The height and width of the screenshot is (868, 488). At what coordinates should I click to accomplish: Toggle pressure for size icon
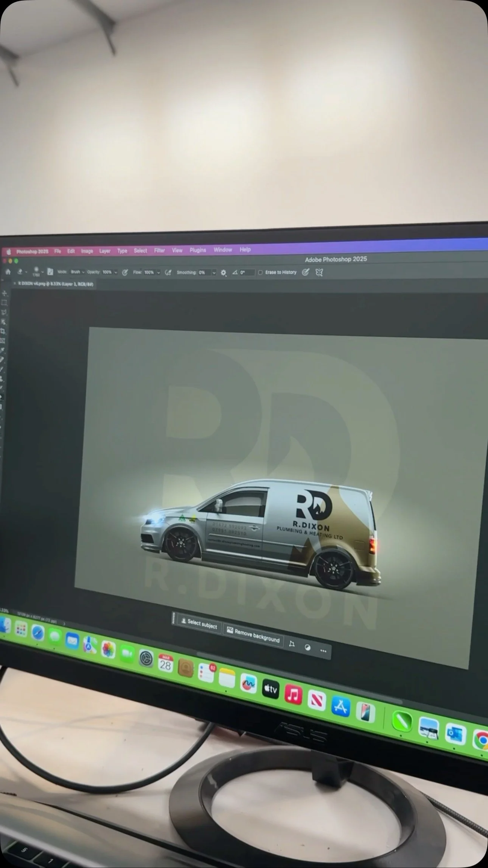(x=306, y=272)
